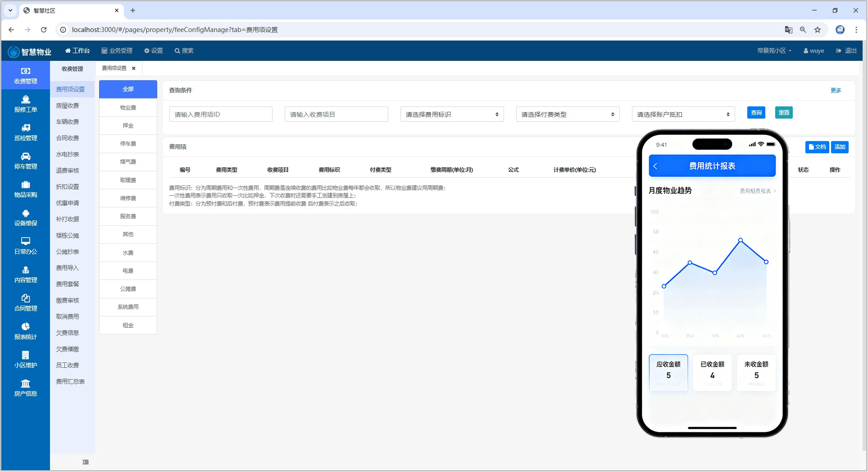Select the 设备维保 sidebar icon

26,214
